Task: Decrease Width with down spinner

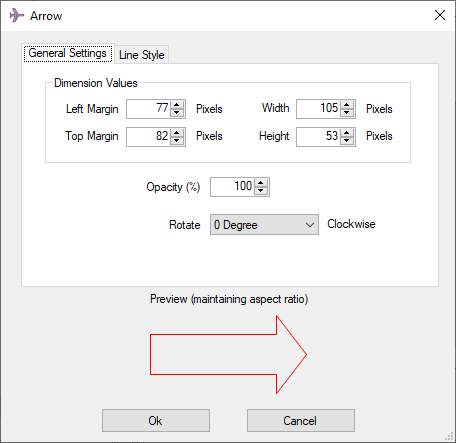Action: tap(347, 113)
